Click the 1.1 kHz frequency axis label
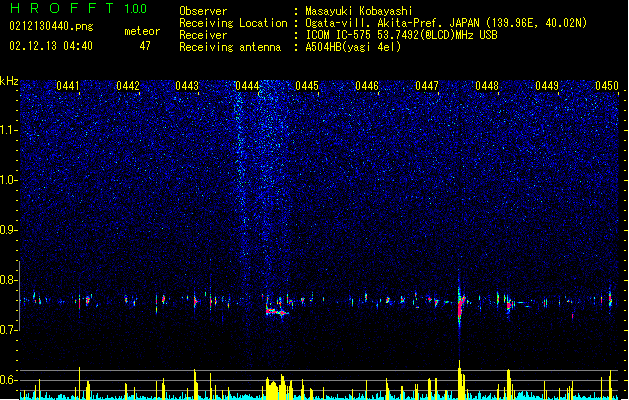 9,130
